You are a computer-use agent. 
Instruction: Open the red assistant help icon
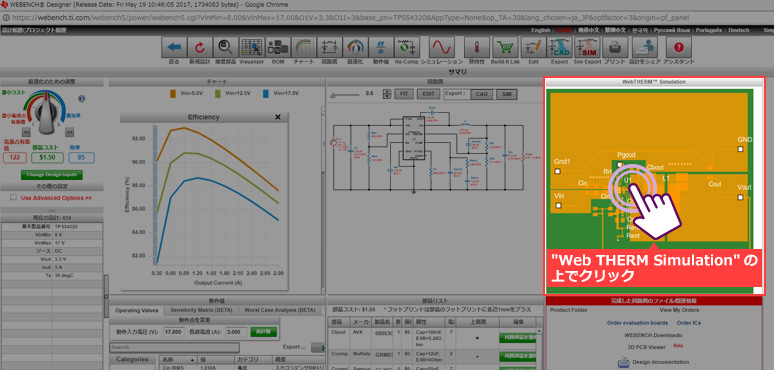tap(679, 47)
